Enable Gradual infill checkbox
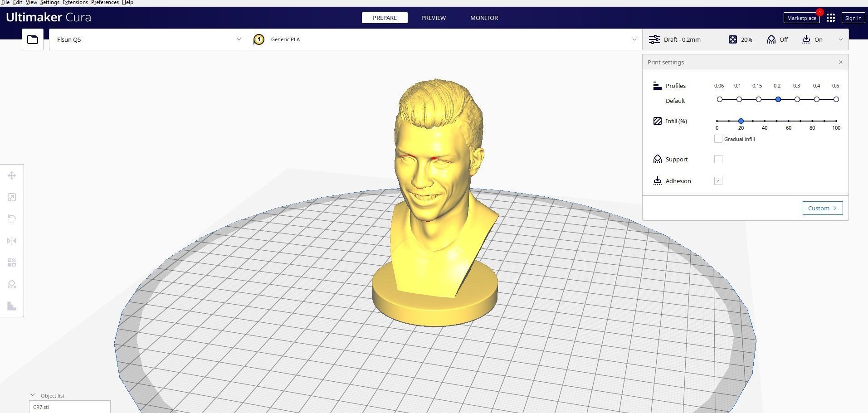 point(718,139)
